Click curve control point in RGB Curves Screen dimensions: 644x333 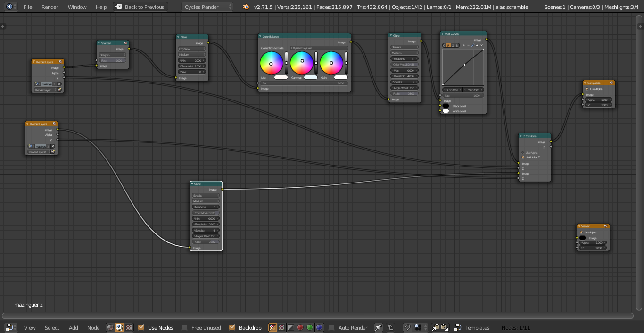point(465,65)
